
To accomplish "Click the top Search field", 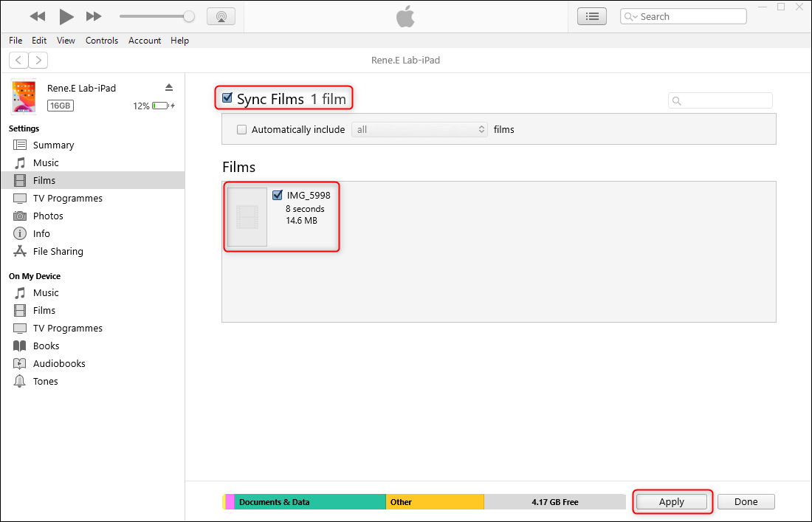I will click(683, 16).
